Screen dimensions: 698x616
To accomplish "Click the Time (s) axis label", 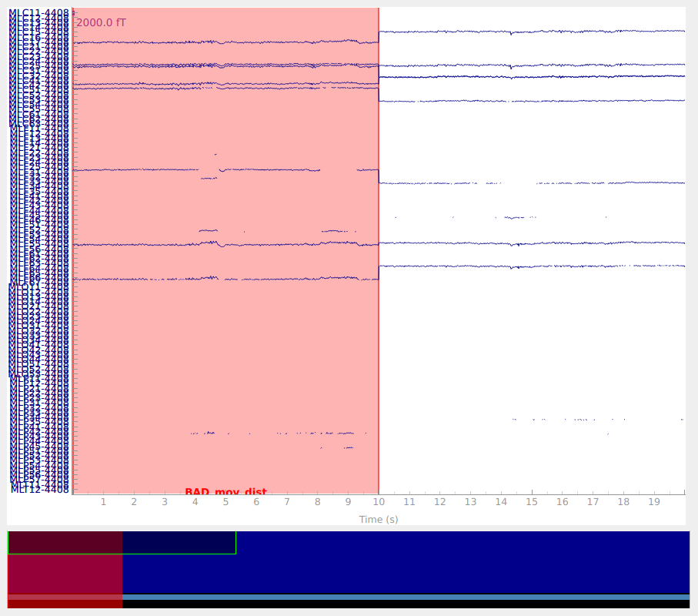I will tap(379, 520).
